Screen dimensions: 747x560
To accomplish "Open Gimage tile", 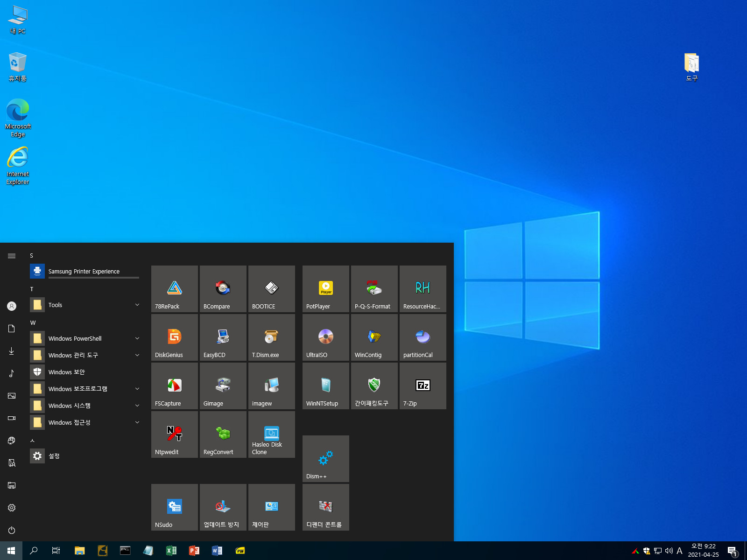I will pos(223,386).
